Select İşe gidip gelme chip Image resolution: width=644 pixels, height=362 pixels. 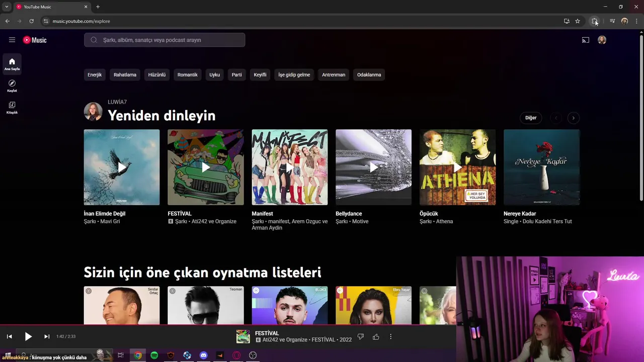[294, 74]
